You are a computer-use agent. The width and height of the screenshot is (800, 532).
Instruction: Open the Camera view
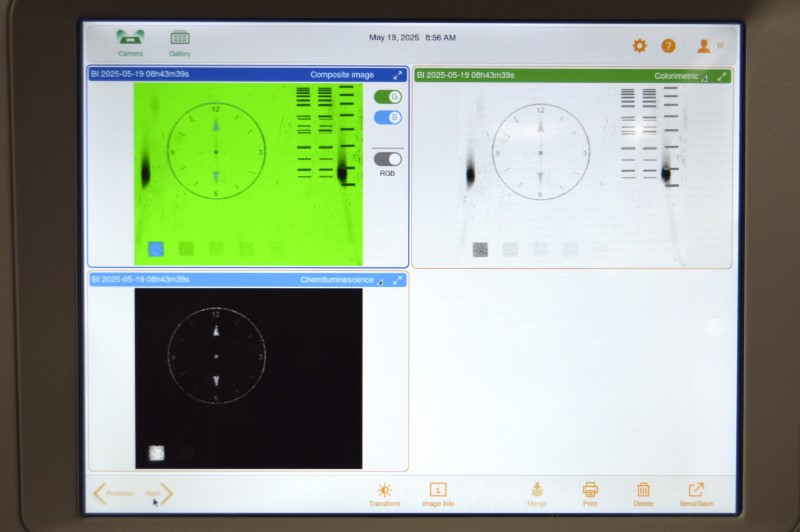point(130,42)
